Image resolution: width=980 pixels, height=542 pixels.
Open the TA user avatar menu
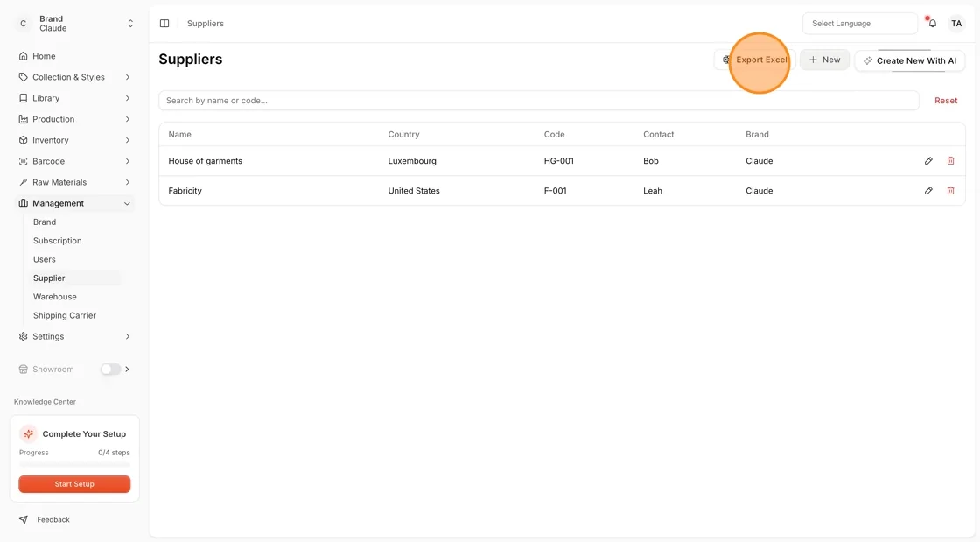point(956,23)
